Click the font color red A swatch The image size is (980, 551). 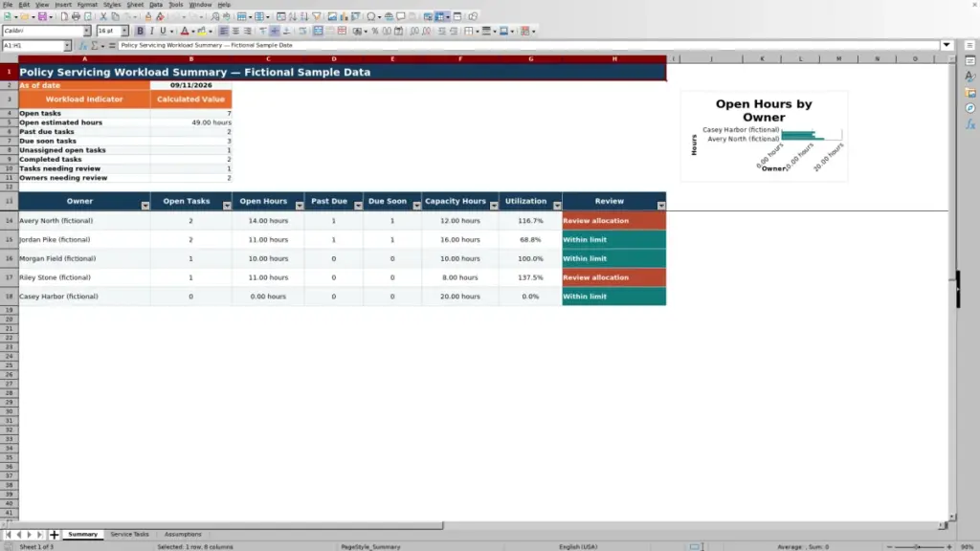[x=185, y=32]
